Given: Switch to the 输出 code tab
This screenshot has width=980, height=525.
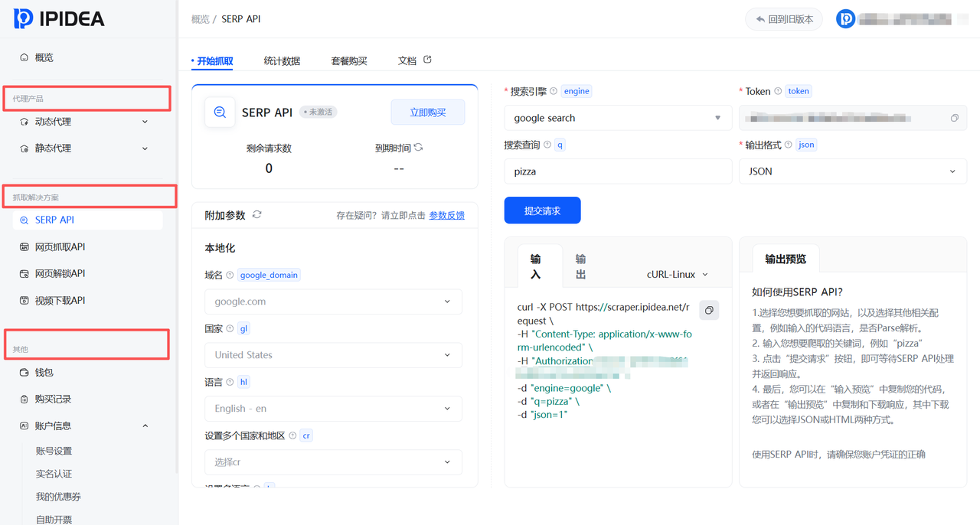Looking at the screenshot, I should pos(580,266).
